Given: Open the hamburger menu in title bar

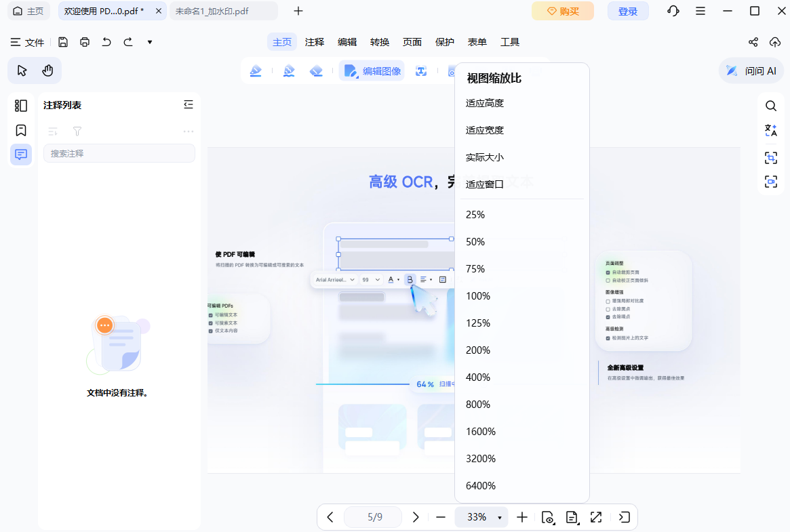Looking at the screenshot, I should pos(700,11).
